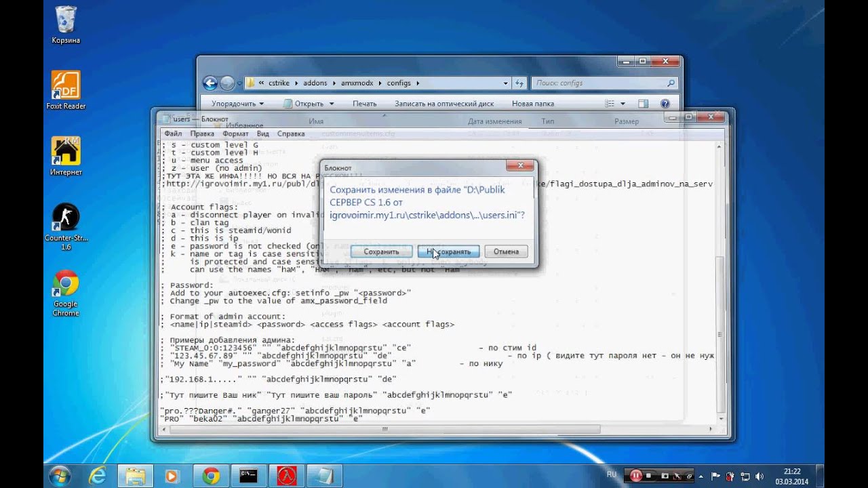Open recent locations dropdown beside Explorer nav arrows

point(238,83)
